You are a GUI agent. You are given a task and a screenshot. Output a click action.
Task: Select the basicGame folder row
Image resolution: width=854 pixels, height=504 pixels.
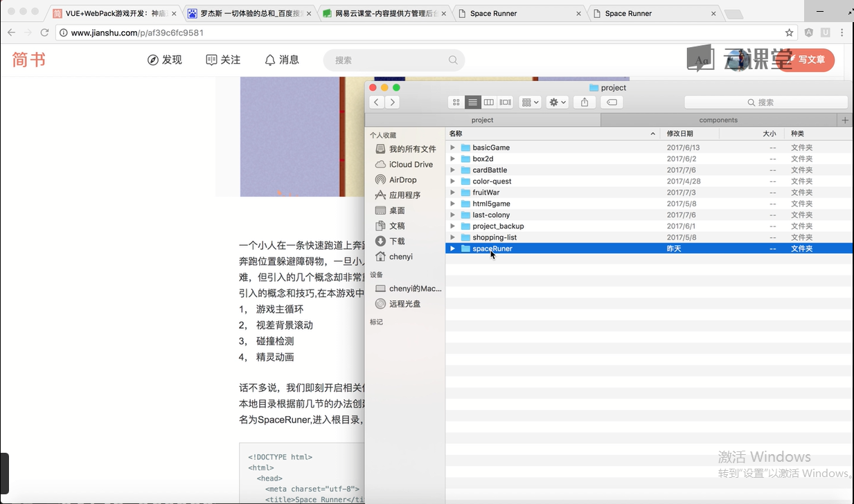[x=649, y=147]
